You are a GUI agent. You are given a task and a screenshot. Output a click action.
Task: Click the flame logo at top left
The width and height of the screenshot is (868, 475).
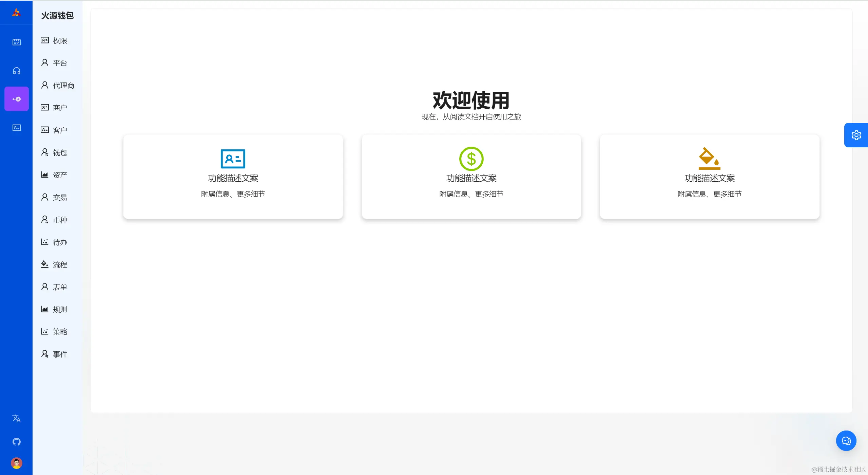[16, 13]
